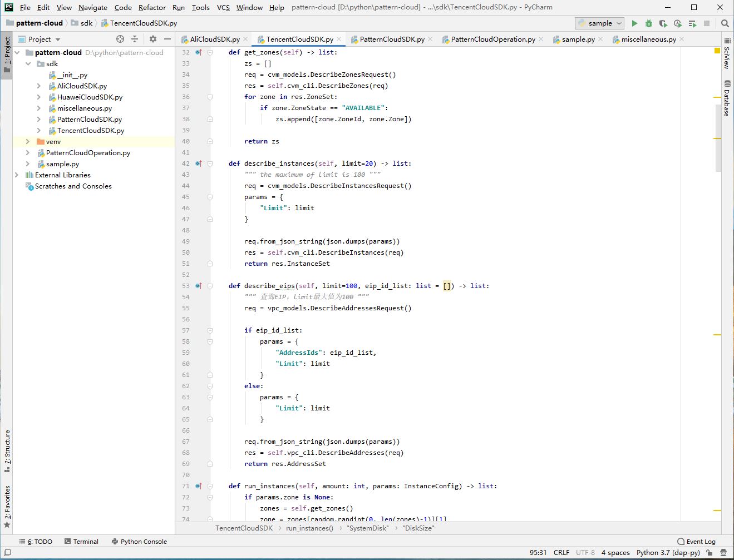734x560 pixels.
Task: Toggle tool window bars icon bottom-left
Action: coord(7,553)
